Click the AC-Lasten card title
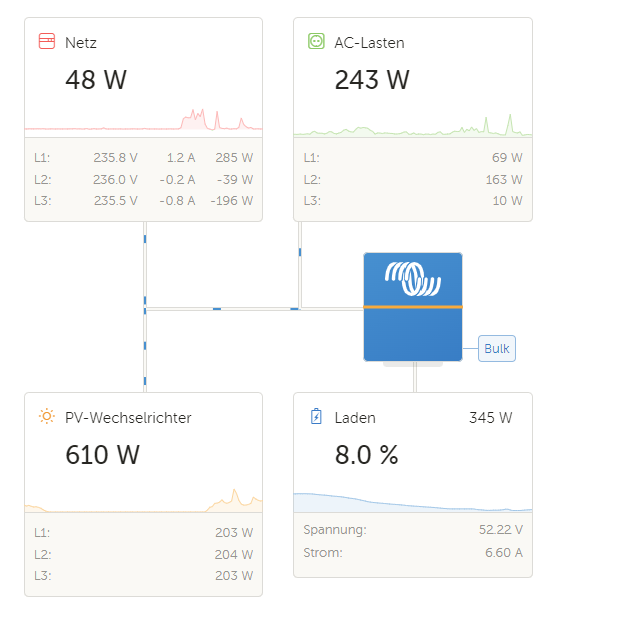This screenshot has height=623, width=641. click(369, 43)
